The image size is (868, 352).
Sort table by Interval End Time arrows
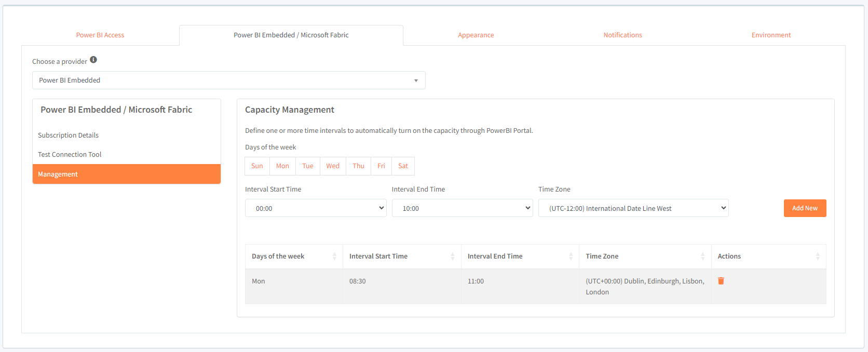point(571,256)
